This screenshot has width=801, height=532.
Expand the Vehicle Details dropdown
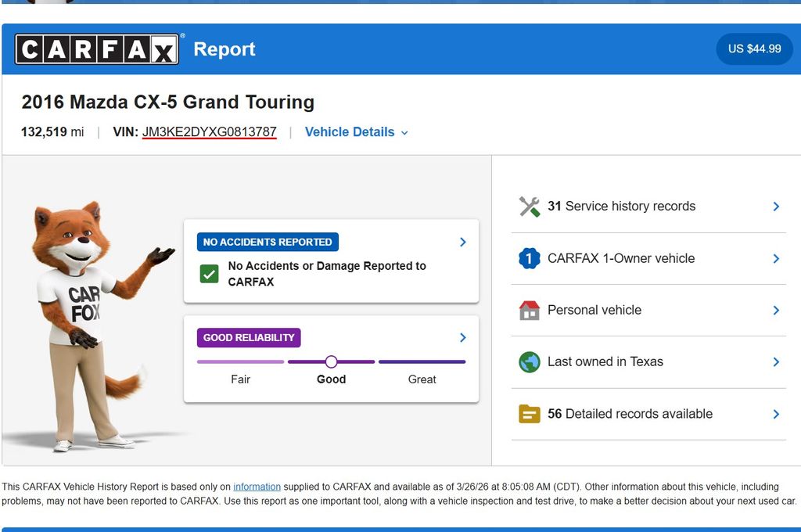(356, 132)
